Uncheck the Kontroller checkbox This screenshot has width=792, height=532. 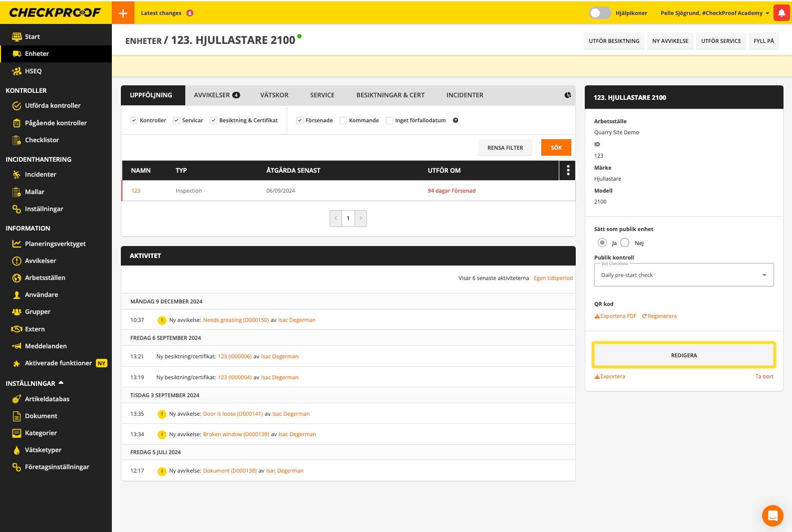[134, 120]
